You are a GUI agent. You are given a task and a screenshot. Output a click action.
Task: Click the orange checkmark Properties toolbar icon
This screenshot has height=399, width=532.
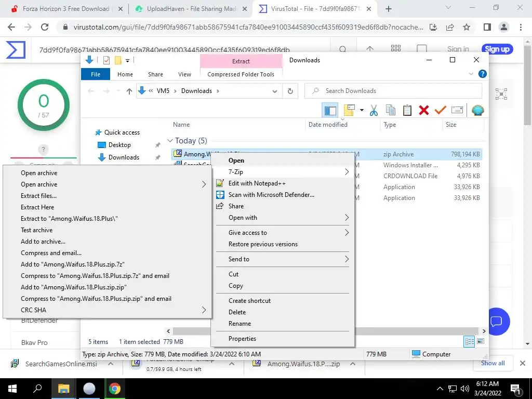[440, 110]
